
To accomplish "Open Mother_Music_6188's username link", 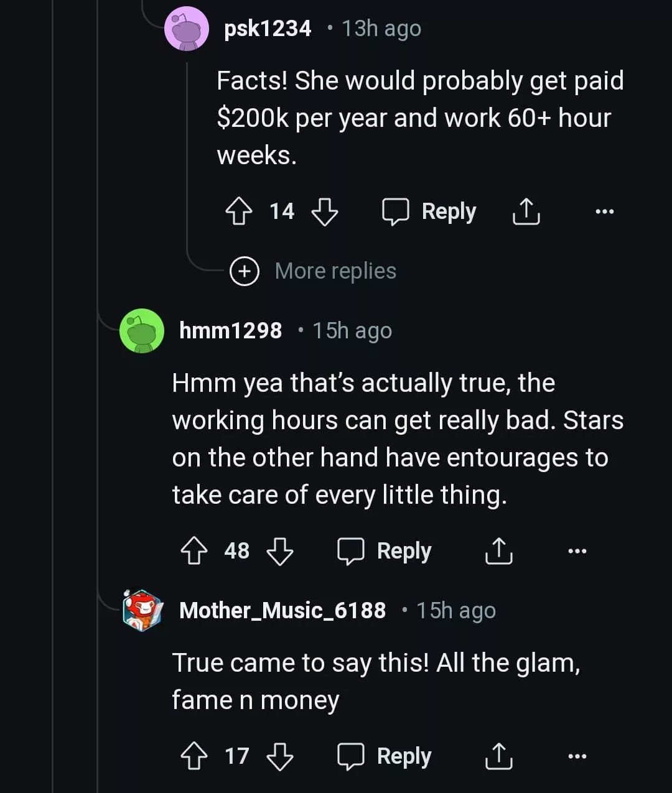I will pos(282,611).
